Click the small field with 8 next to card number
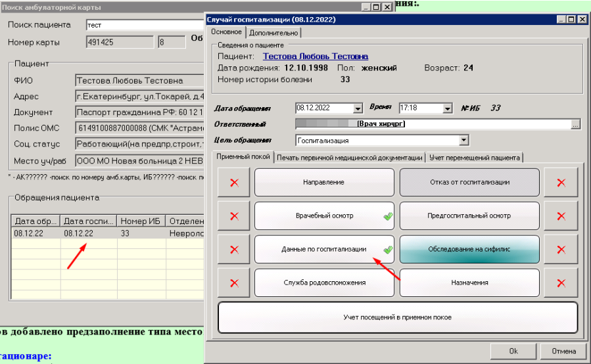The height and width of the screenshot is (364, 591). point(172,42)
